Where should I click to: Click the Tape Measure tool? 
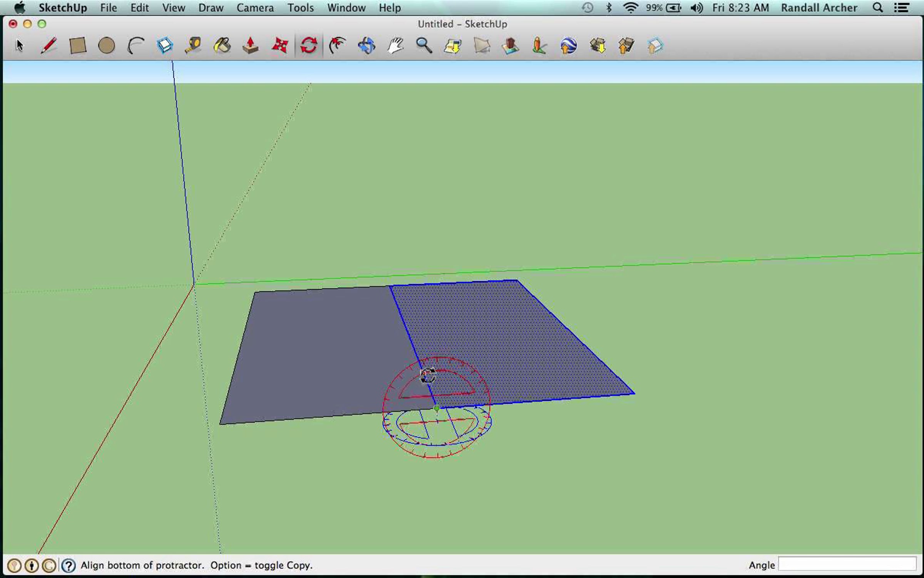[x=193, y=45]
